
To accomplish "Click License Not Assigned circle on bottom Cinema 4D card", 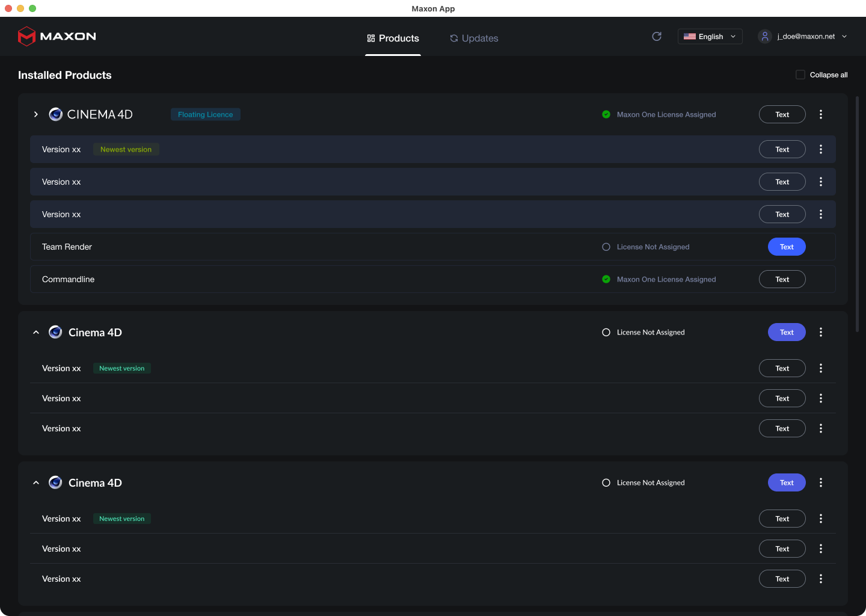I will tap(606, 482).
